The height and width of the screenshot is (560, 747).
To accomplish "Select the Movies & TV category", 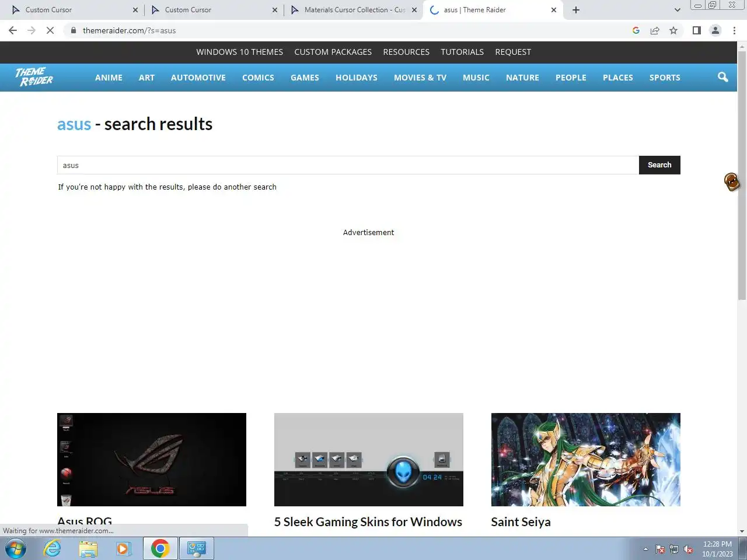I will point(420,78).
